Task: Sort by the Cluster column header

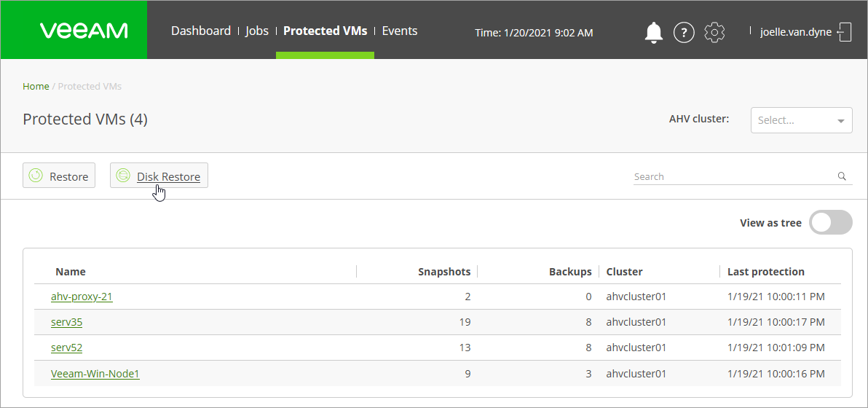Action: click(x=625, y=272)
